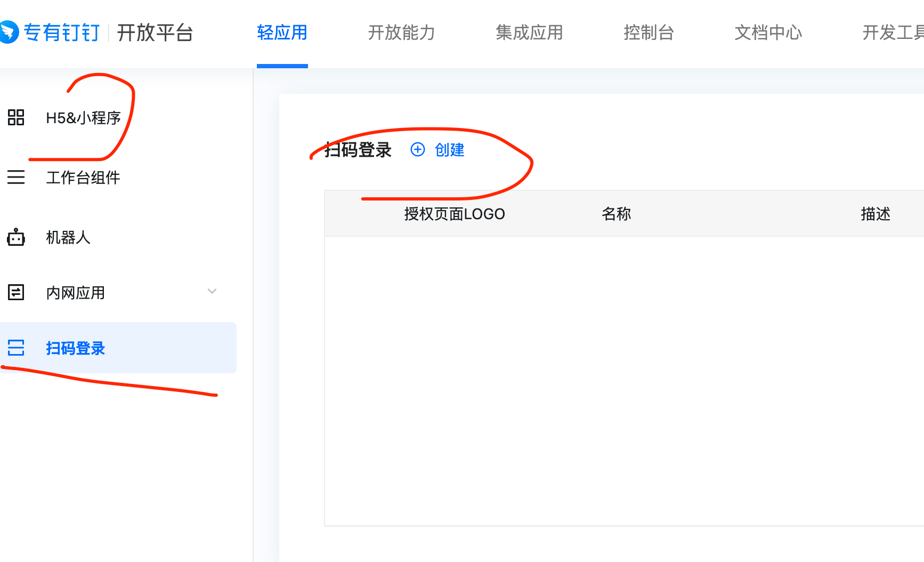The width and height of the screenshot is (924, 562).
Task: Click the 名称 column header
Action: tap(616, 214)
